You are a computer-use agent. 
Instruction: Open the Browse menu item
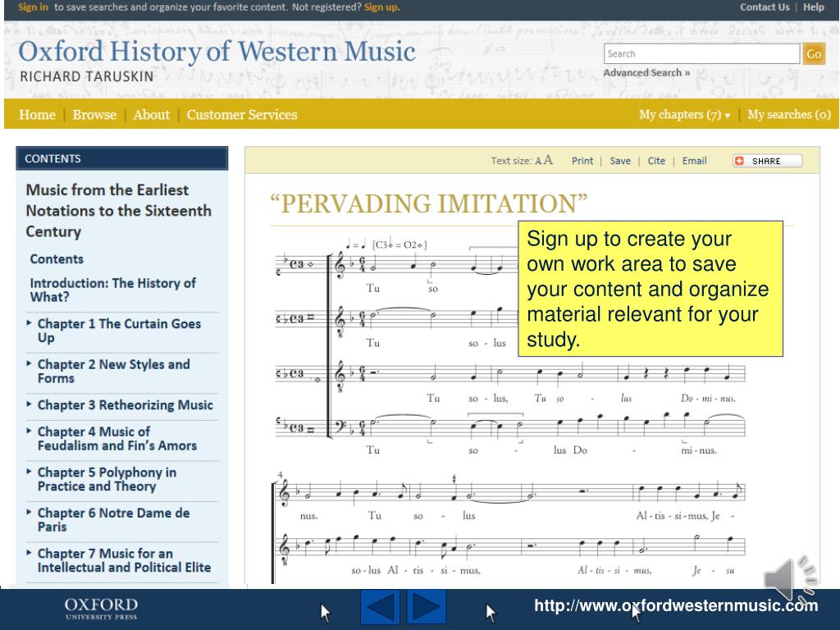coord(94,115)
